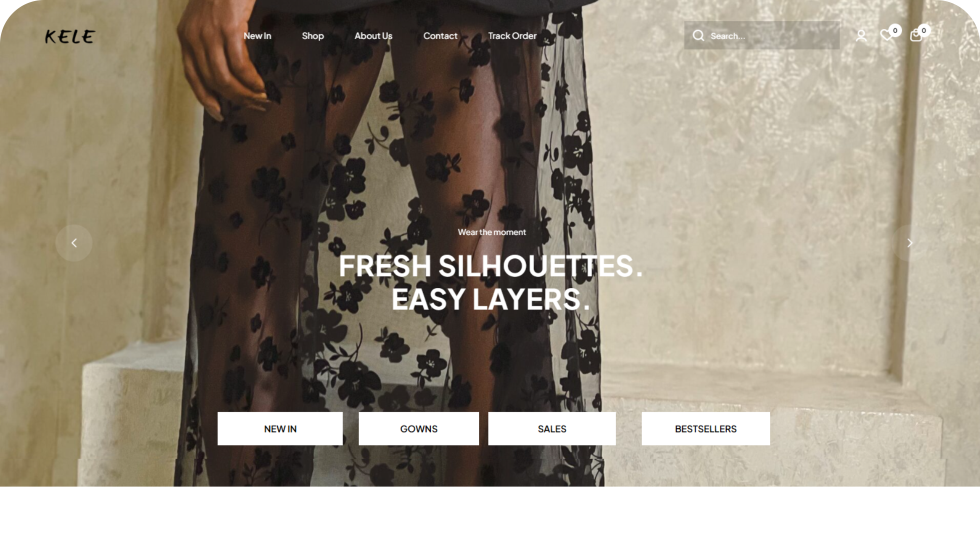Open the shopping bag cart icon
Viewport: 980px width, 540px height.
coord(915,35)
